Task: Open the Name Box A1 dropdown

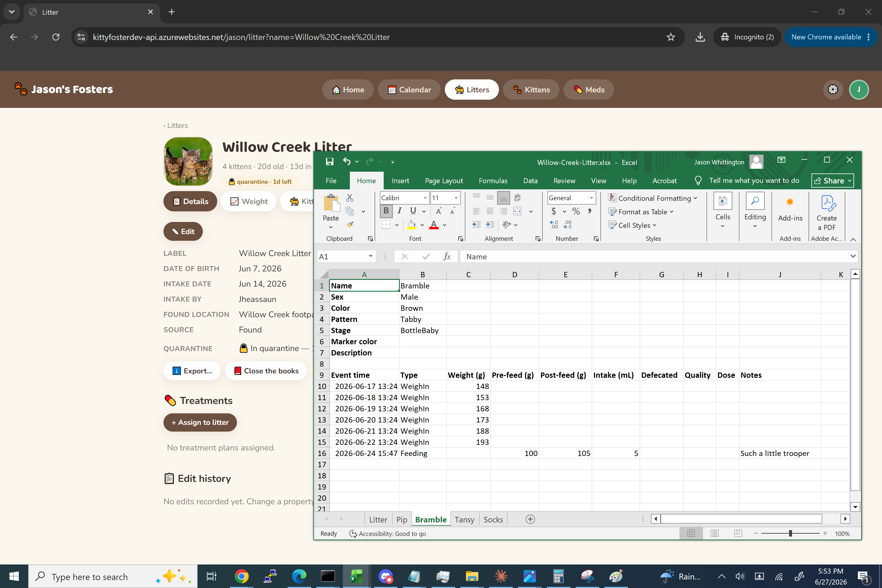Action: (370, 256)
